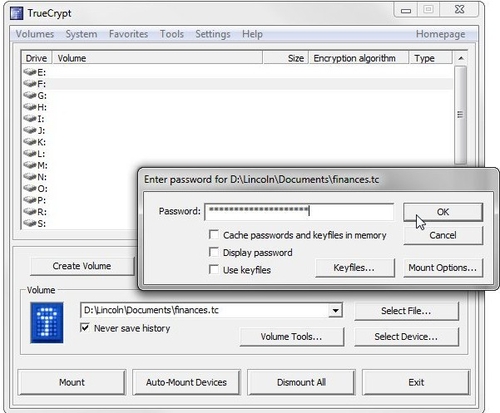This screenshot has height=413, width=500.
Task: Open the Tools menu
Action: coord(172,34)
